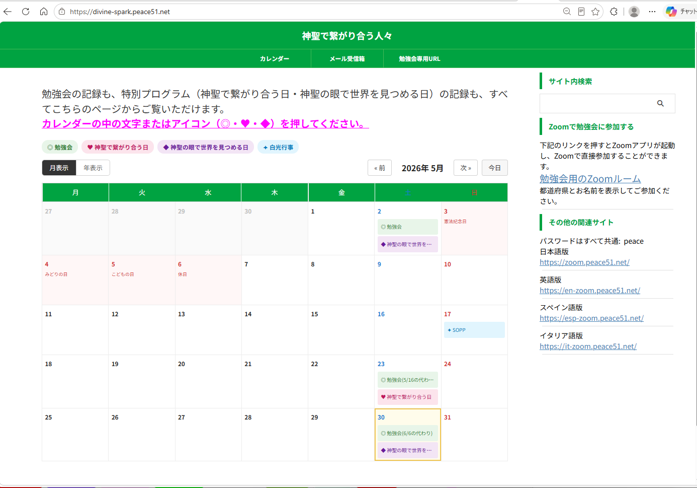This screenshot has width=697, height=488.
Task: Open the browser home page icon
Action: [x=44, y=12]
